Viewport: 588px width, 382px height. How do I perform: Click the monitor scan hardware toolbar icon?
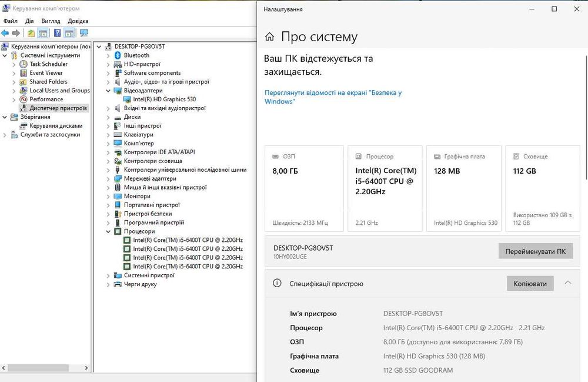tap(83, 33)
